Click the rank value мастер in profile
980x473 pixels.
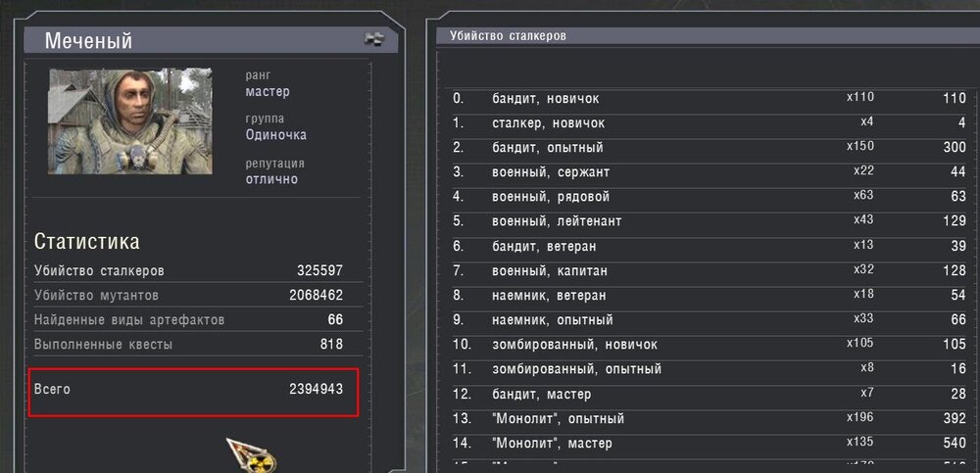coord(268,92)
